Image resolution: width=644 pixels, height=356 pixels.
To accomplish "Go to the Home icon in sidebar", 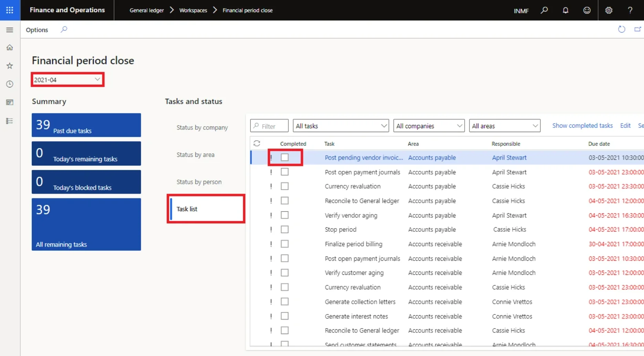I will (x=10, y=47).
